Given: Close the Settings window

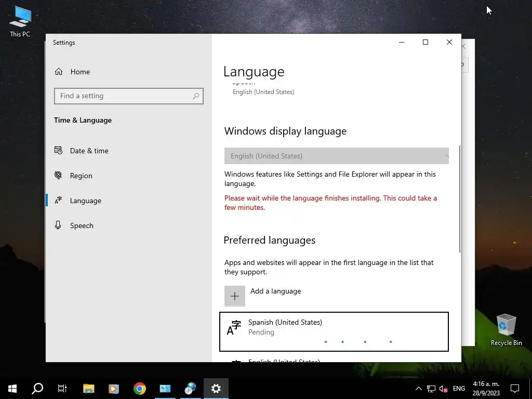Looking at the screenshot, I should pyautogui.click(x=449, y=42).
